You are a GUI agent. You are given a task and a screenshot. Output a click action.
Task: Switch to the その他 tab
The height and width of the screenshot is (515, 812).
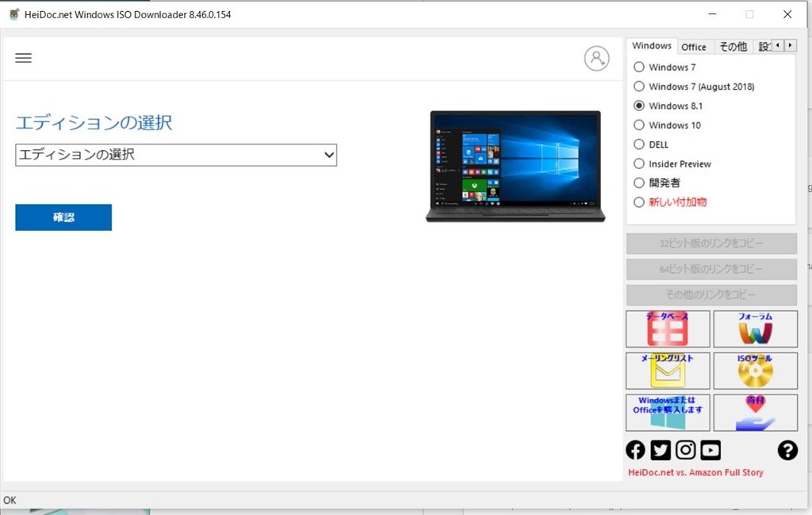[733, 47]
